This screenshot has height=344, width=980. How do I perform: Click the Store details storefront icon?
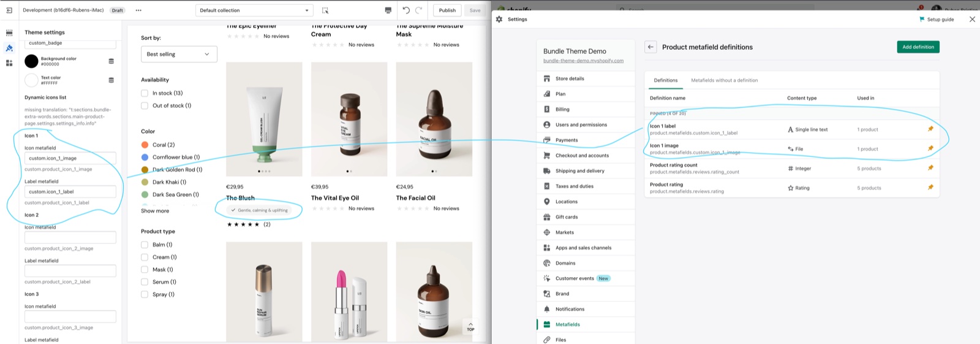pyautogui.click(x=546, y=78)
